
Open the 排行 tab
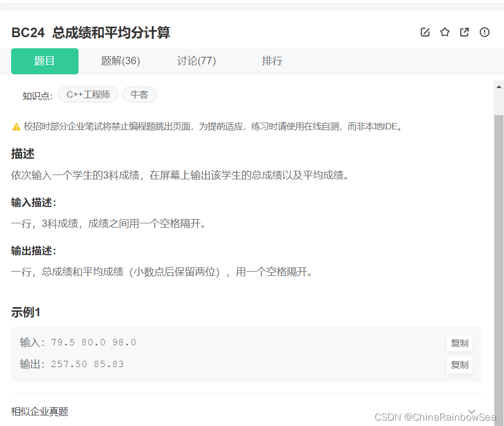coord(272,61)
